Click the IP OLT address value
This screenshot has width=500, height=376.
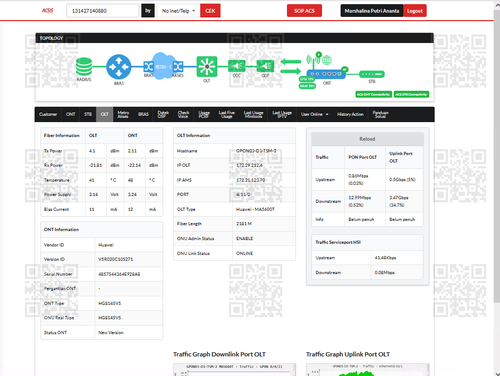(249, 165)
